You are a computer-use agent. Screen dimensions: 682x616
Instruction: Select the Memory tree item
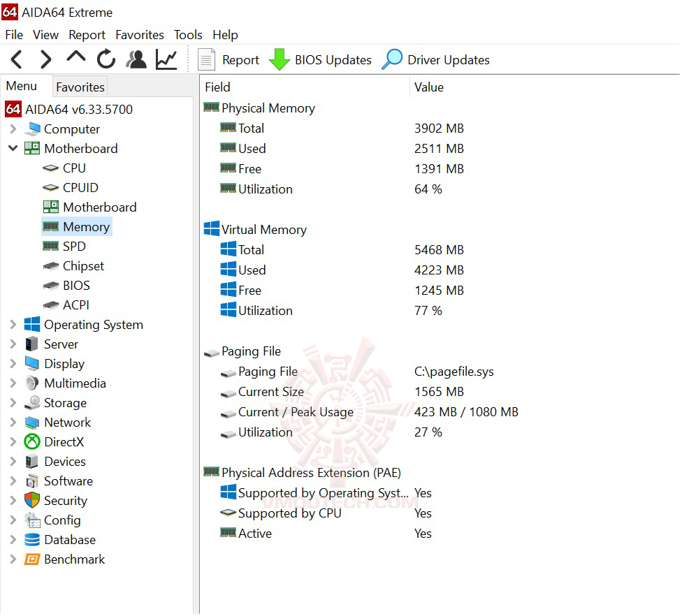(86, 227)
